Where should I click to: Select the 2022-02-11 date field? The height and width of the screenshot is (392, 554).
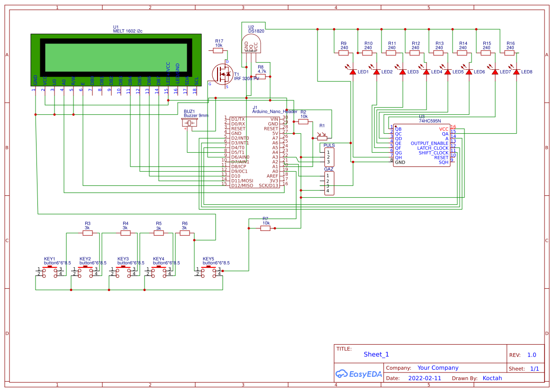coord(425,378)
